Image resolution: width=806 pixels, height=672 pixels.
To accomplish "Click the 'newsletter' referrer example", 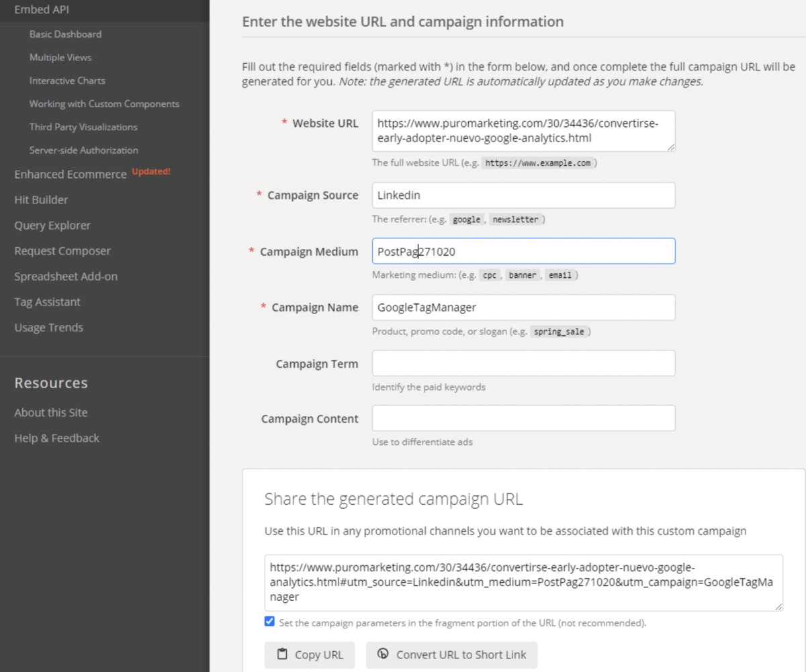I will point(516,220).
